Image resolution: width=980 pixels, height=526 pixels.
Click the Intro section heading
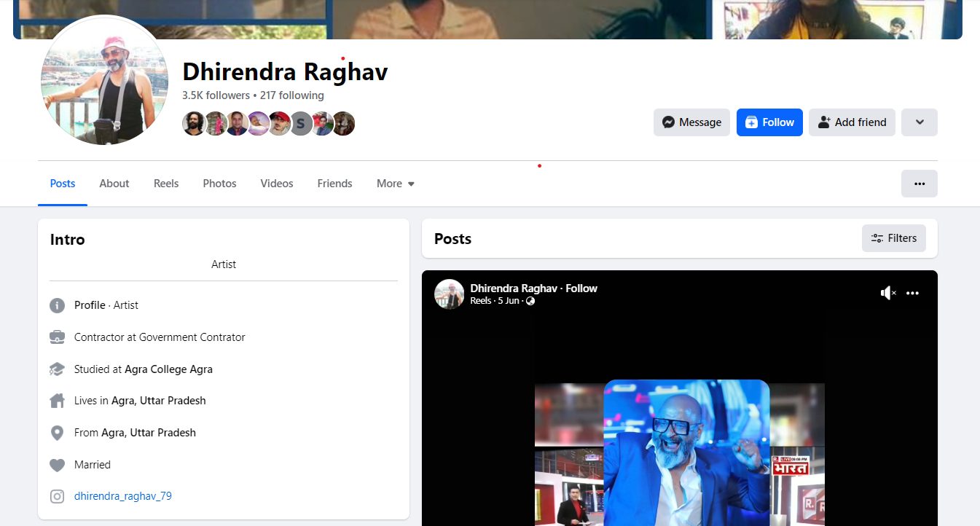coord(67,240)
